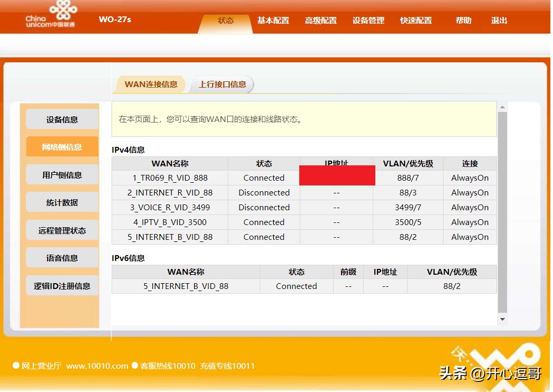Click the China Unicom logo
Viewport: 553px width, 392px height.
click(50, 15)
